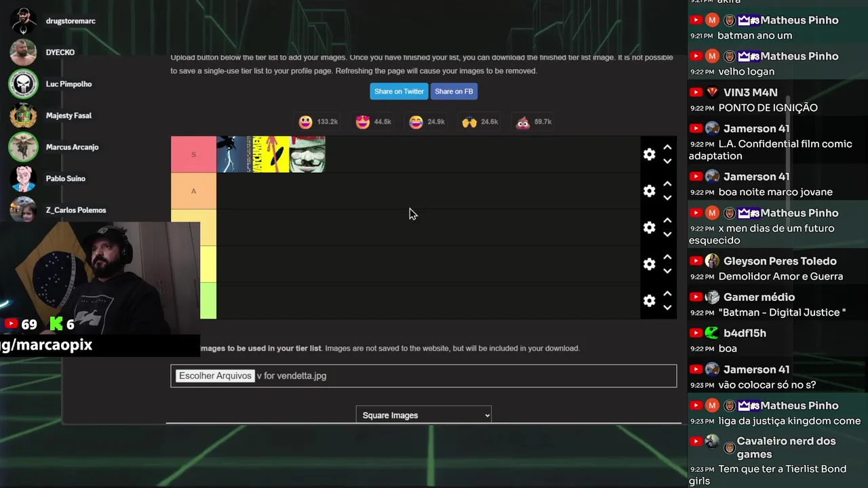
Task: Click down arrow of green fifth tier row
Action: (x=667, y=308)
